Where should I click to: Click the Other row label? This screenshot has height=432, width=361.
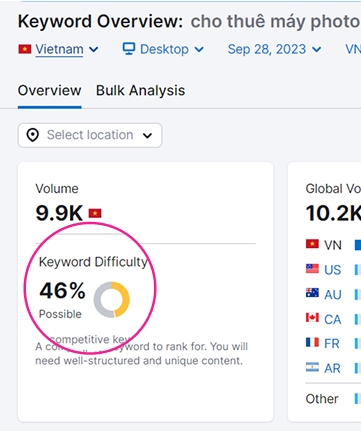point(322,399)
